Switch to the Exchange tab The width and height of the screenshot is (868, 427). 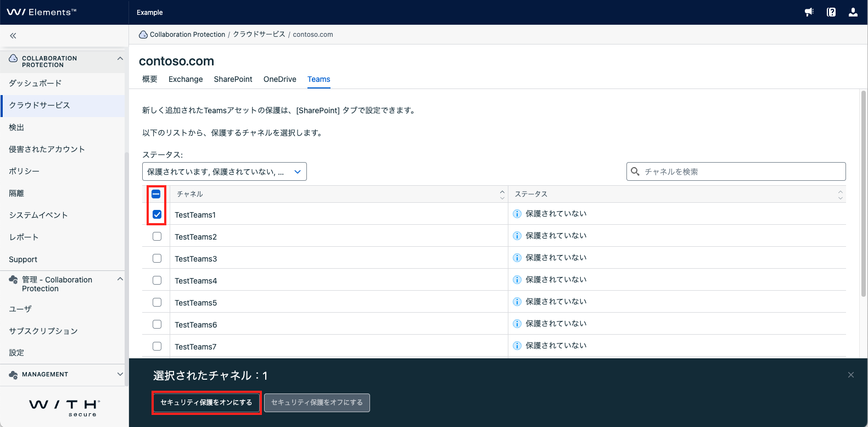[186, 79]
